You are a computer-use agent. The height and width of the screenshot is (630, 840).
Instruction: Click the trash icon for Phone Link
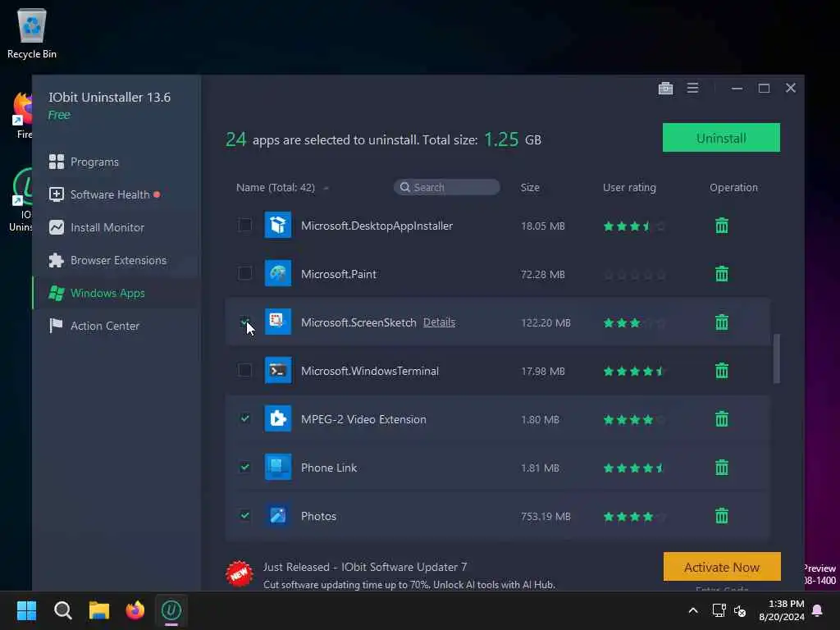(x=722, y=467)
